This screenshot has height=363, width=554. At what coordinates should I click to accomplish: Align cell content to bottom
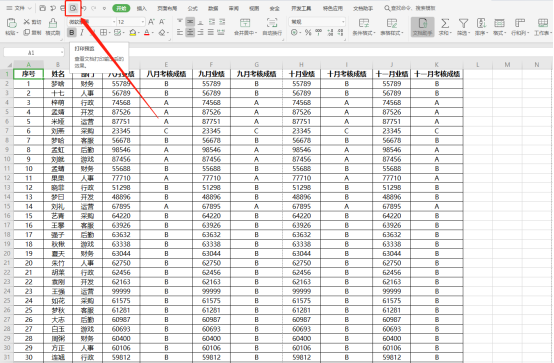(x=201, y=22)
